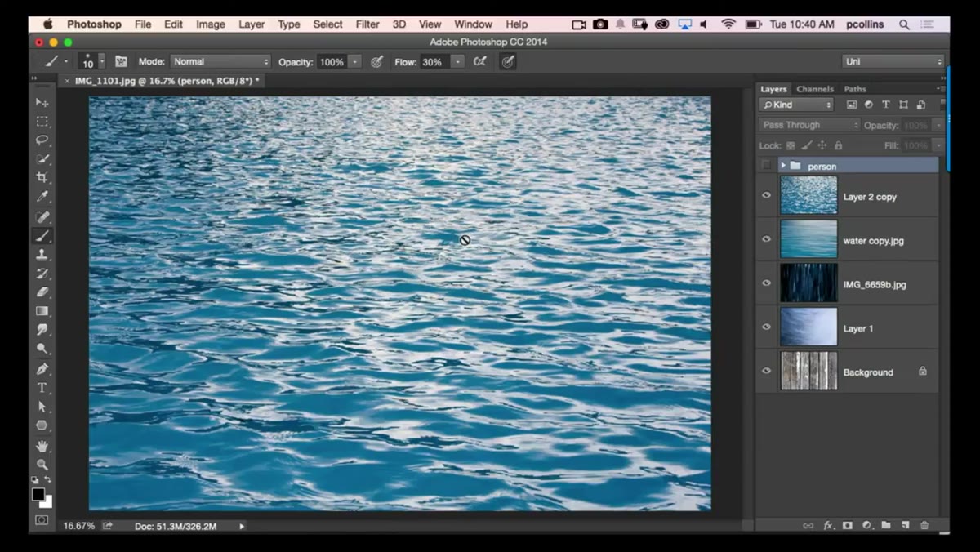Switch to the Paths tab
The height and width of the screenshot is (552, 980).
pyautogui.click(x=855, y=89)
